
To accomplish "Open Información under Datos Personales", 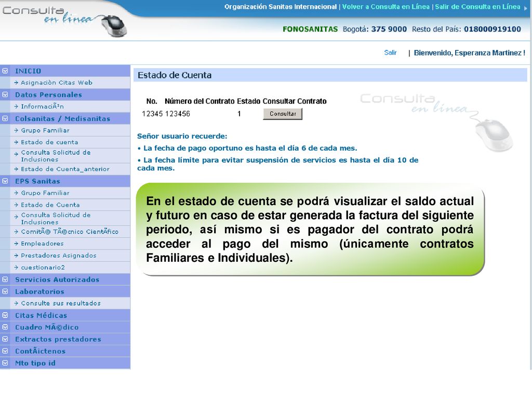I will [x=43, y=106].
